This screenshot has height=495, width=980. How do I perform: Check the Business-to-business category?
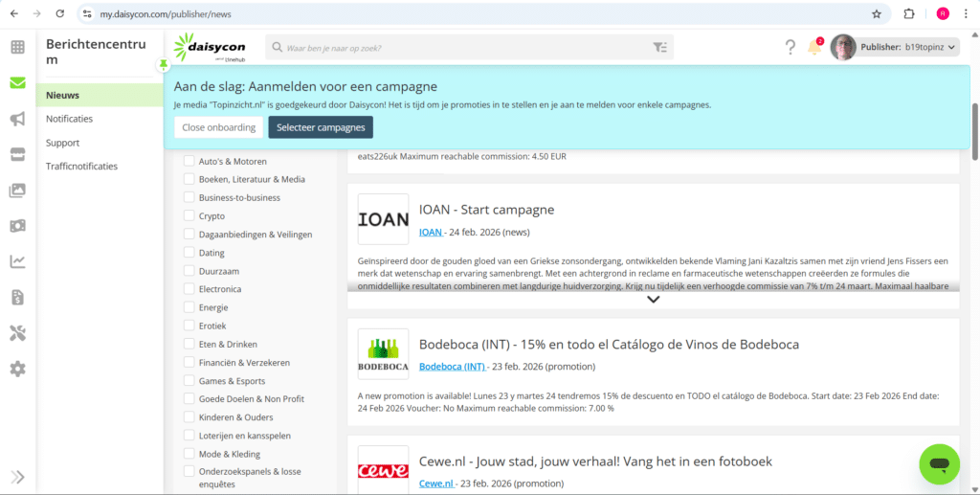point(189,197)
